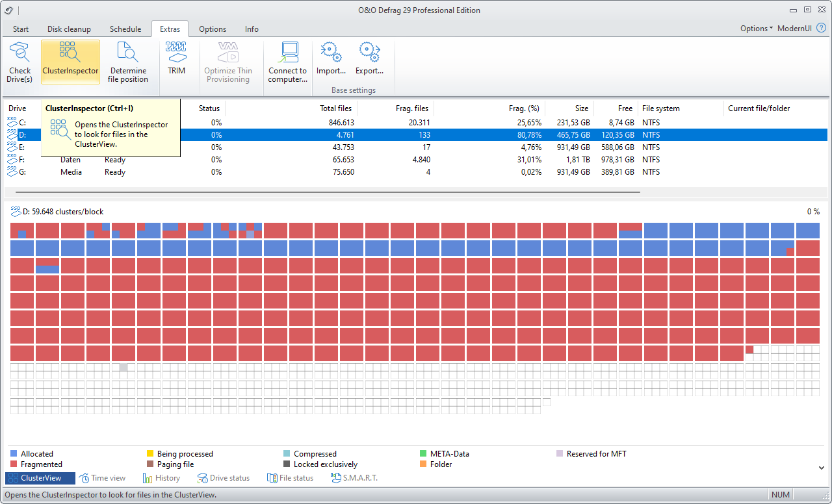Export base settings
The width and height of the screenshot is (832, 504).
click(369, 58)
